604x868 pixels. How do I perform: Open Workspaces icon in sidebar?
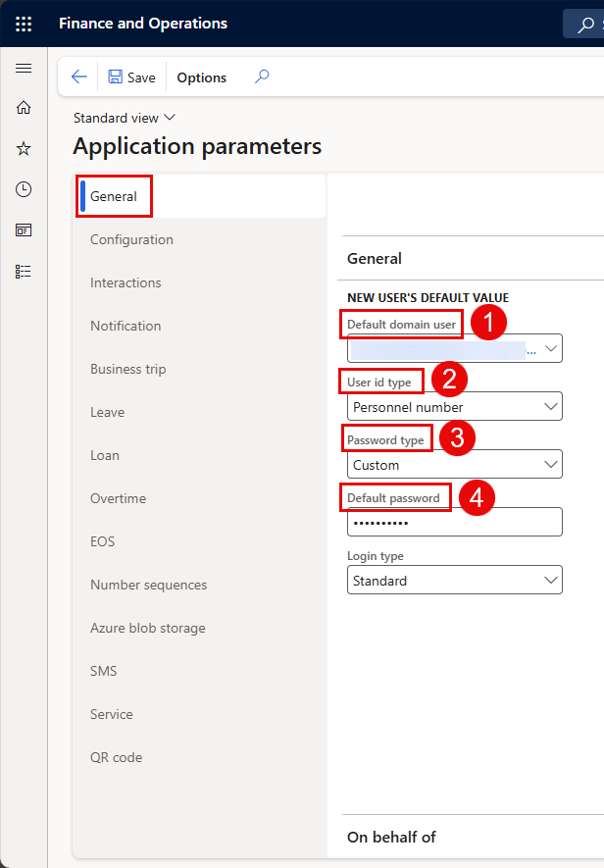point(24,230)
